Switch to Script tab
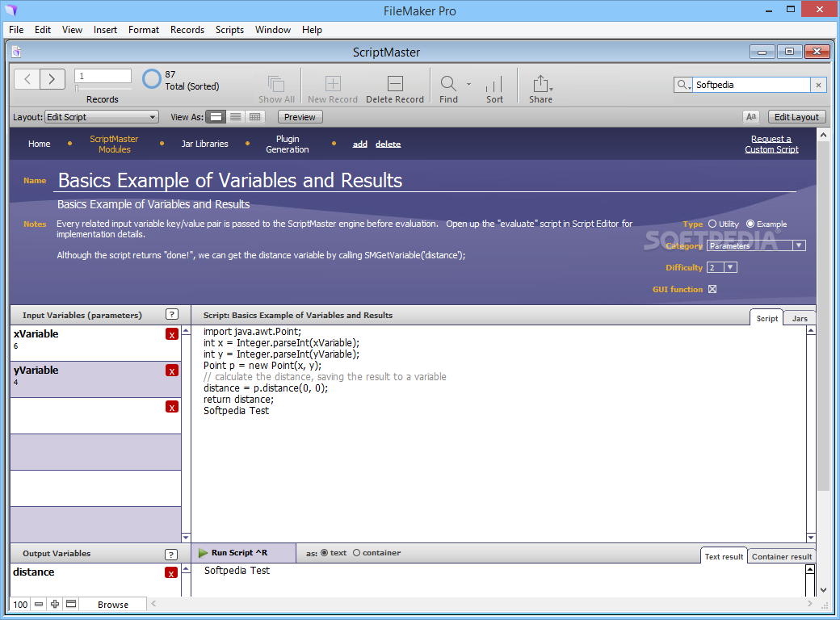Image resolution: width=840 pixels, height=620 pixels. (766, 318)
